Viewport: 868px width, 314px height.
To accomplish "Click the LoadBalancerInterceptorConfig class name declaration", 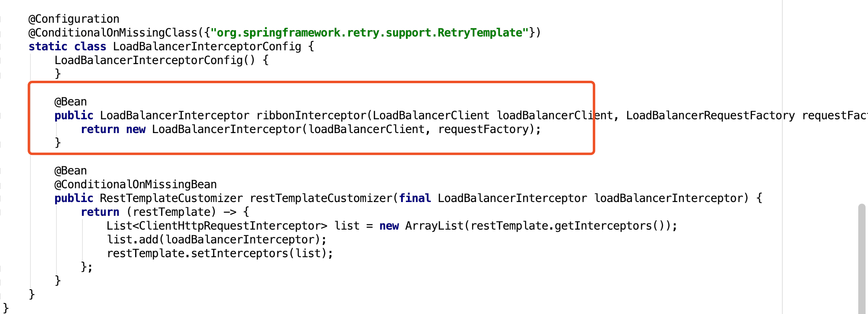I will 207,47.
